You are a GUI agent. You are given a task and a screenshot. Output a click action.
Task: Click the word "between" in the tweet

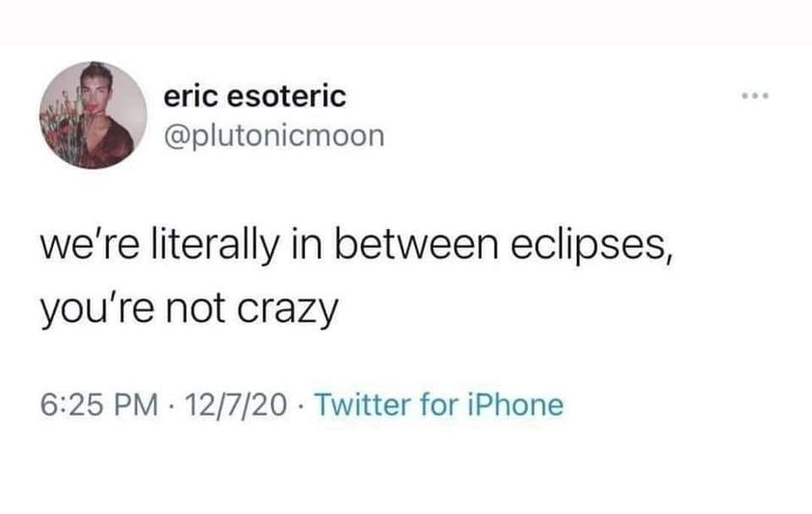(417, 244)
